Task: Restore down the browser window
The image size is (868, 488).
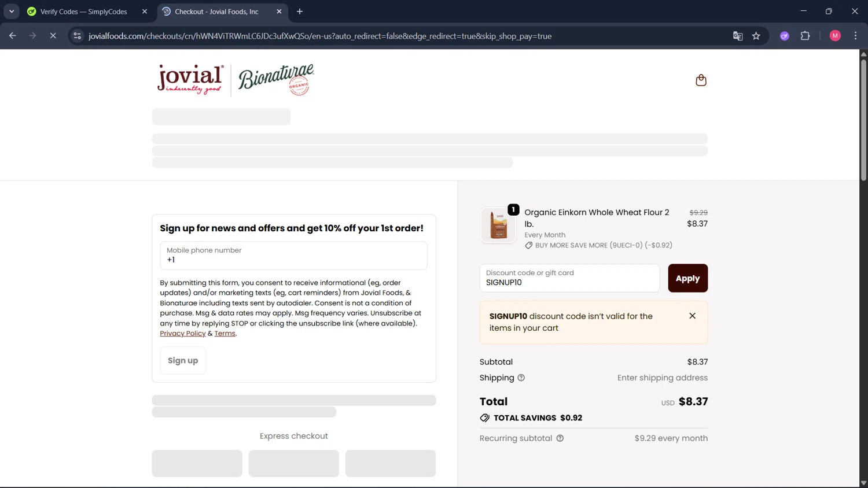Action: click(829, 11)
